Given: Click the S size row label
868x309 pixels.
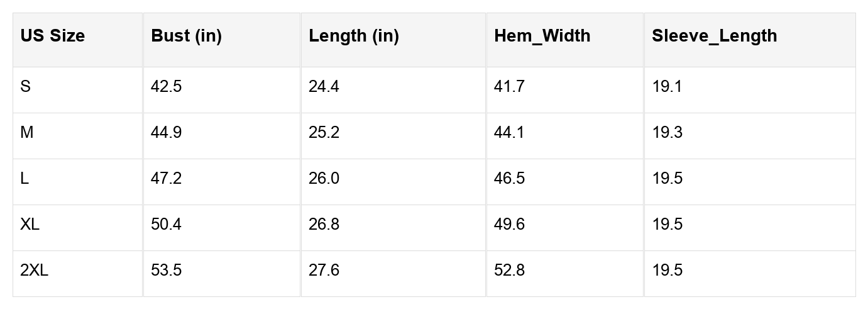Looking at the screenshot, I should tap(25, 87).
